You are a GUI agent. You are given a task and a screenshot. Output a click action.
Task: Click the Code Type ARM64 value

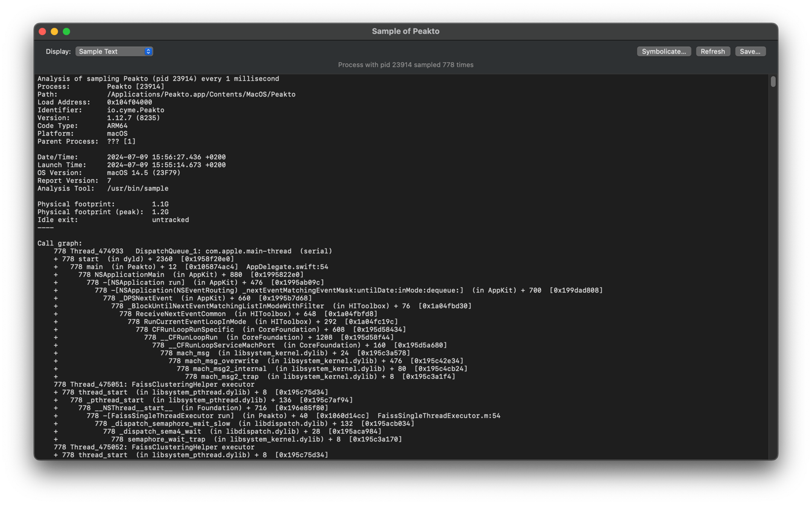(x=118, y=125)
